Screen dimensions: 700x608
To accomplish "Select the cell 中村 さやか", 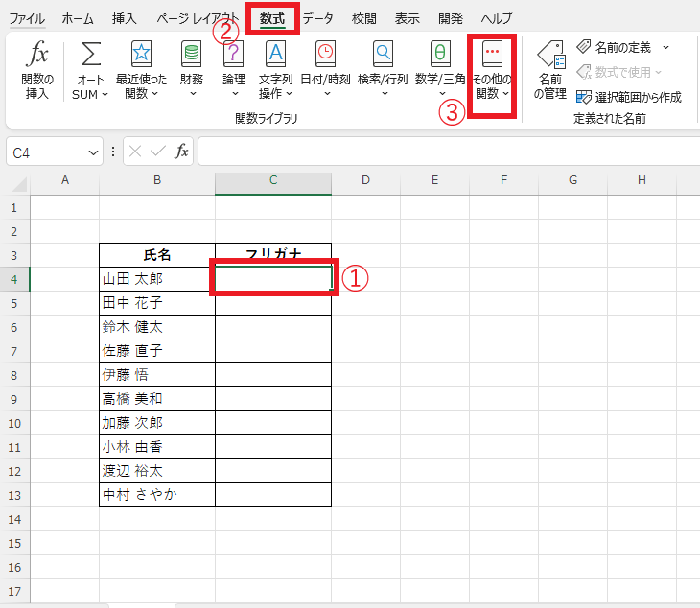I will pos(157,495).
